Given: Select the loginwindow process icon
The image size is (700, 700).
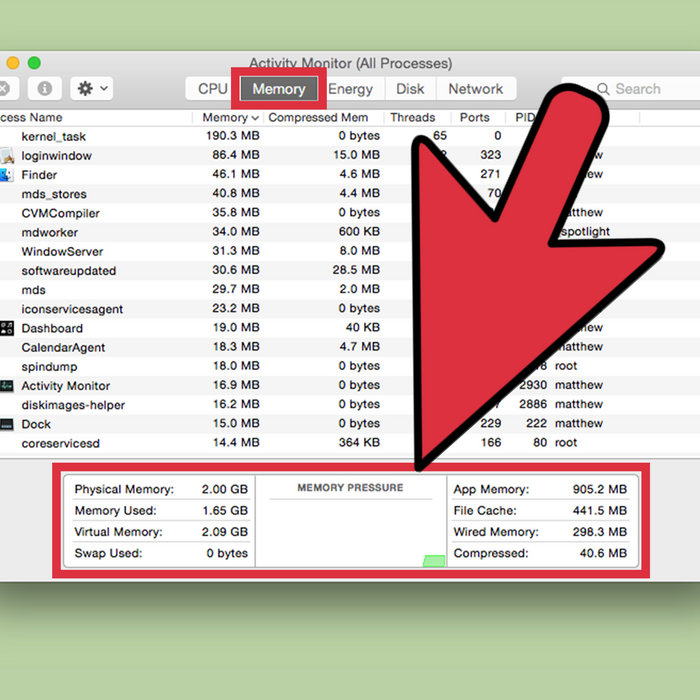Looking at the screenshot, I should 6,155.
